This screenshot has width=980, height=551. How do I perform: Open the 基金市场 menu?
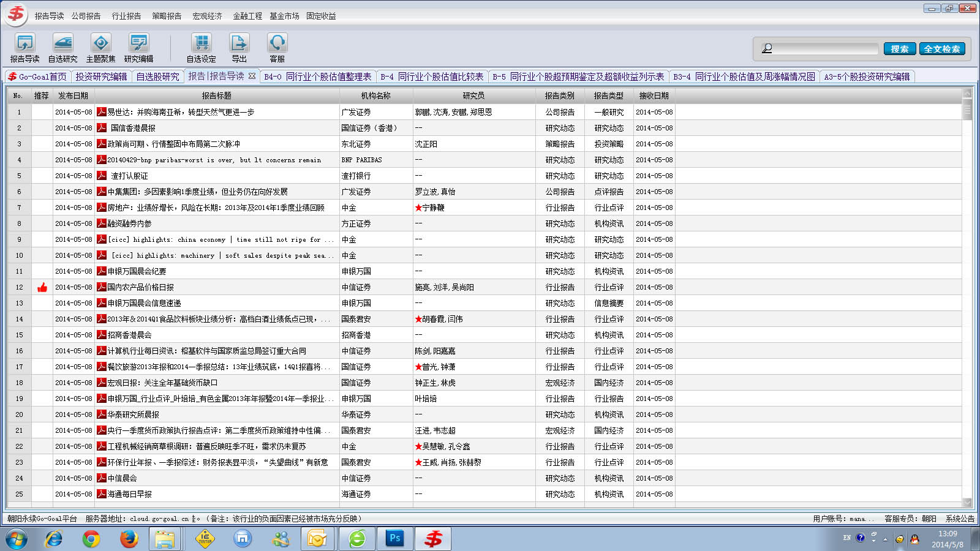click(x=284, y=16)
